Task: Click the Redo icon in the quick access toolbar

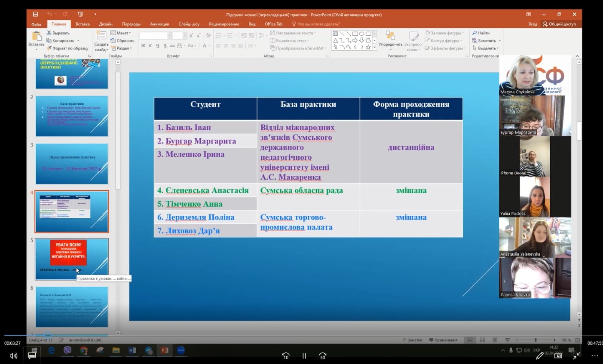Action: [x=65, y=14]
